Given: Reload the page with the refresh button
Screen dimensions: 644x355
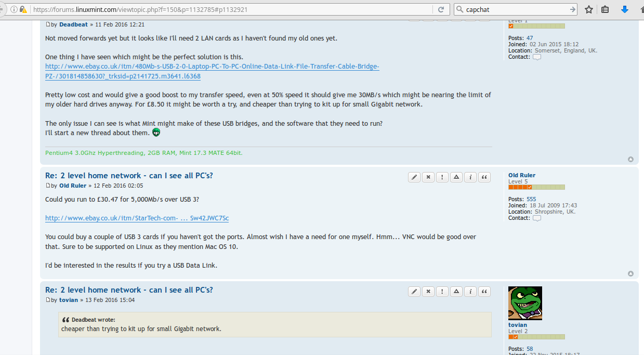Looking at the screenshot, I should pyautogui.click(x=441, y=9).
